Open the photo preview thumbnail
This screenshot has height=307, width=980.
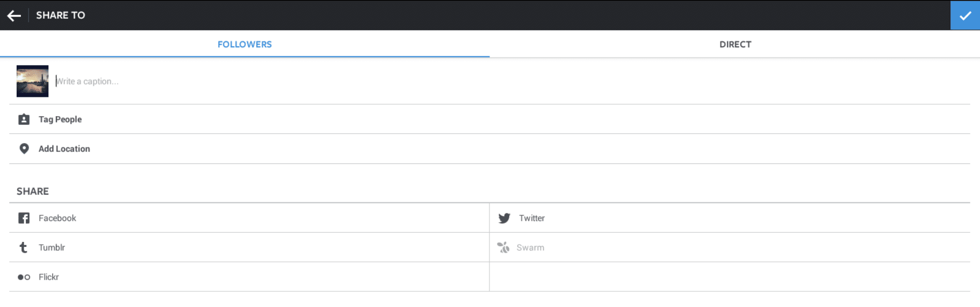coord(32,81)
